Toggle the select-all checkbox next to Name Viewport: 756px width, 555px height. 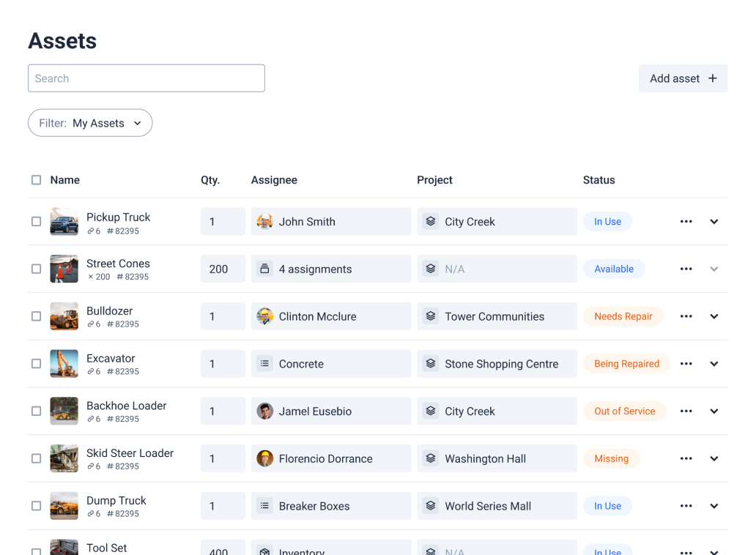(36, 180)
